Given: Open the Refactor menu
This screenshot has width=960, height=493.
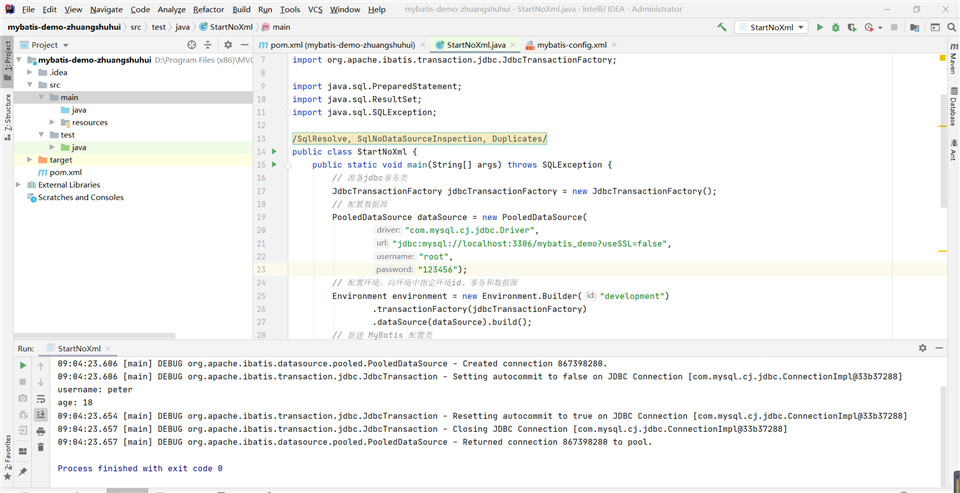Looking at the screenshot, I should pyautogui.click(x=208, y=10).
